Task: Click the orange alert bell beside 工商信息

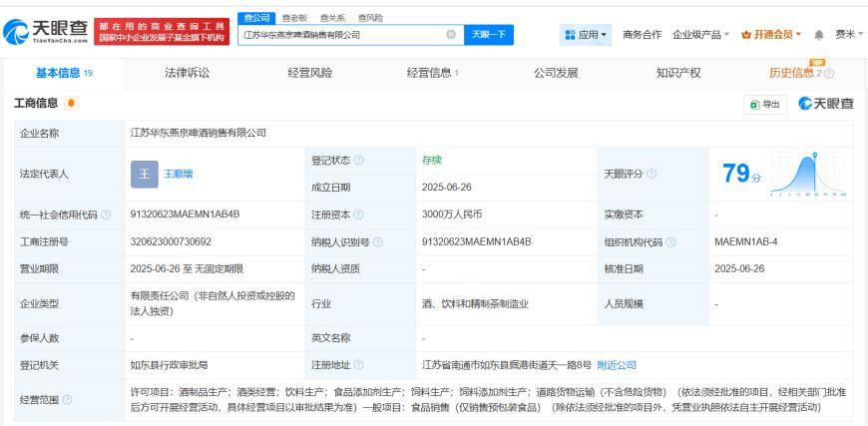Action: (x=71, y=103)
